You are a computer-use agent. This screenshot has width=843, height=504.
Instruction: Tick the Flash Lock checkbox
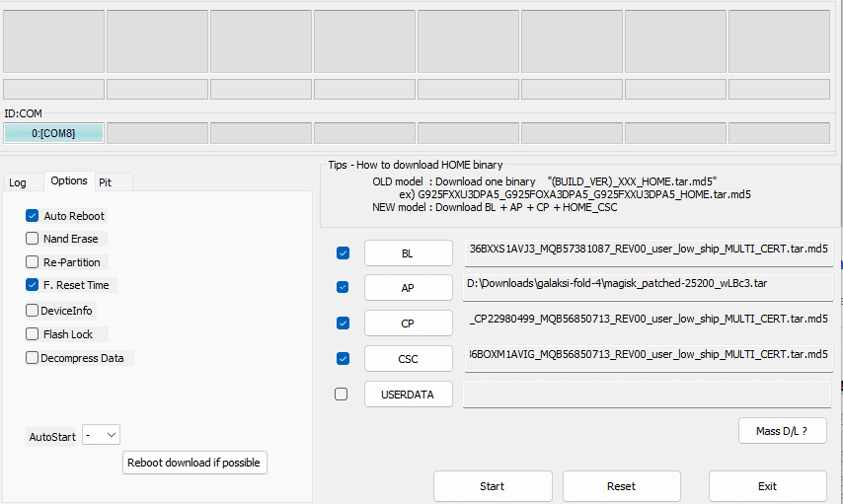(33, 334)
